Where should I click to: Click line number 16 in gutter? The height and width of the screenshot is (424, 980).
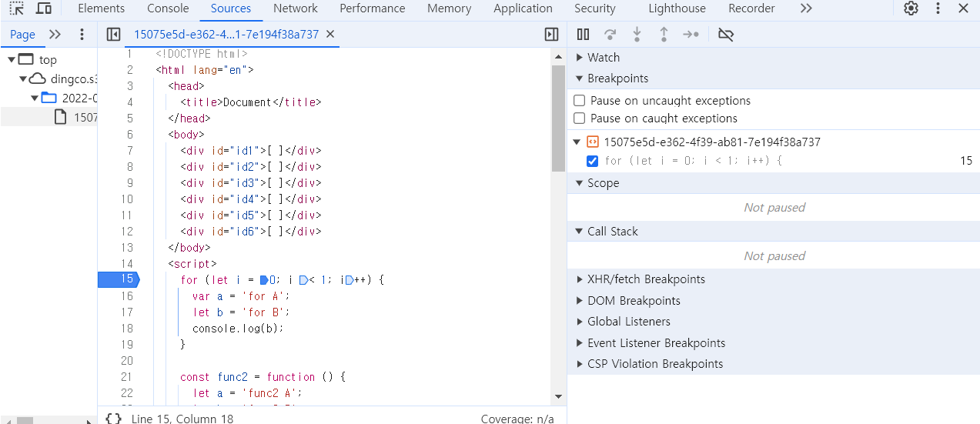[x=127, y=296]
